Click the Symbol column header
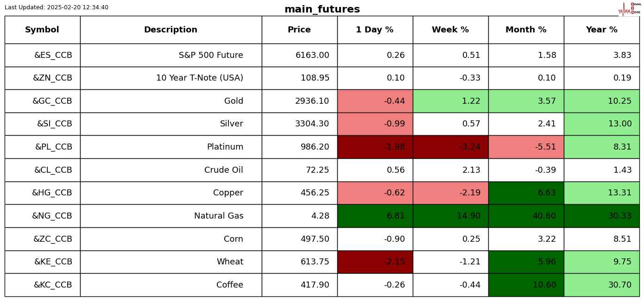The width and height of the screenshot is (644, 301). click(42, 30)
